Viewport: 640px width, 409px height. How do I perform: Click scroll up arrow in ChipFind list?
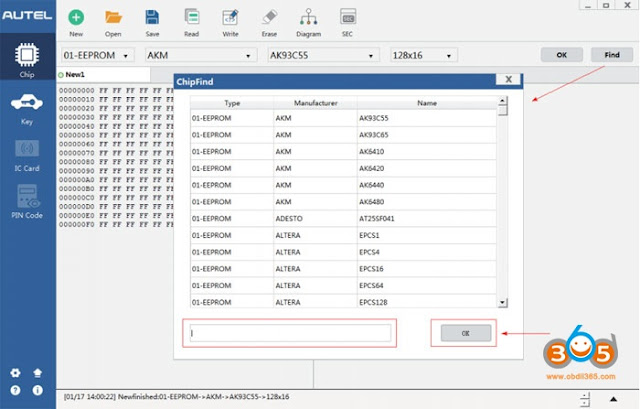click(502, 100)
